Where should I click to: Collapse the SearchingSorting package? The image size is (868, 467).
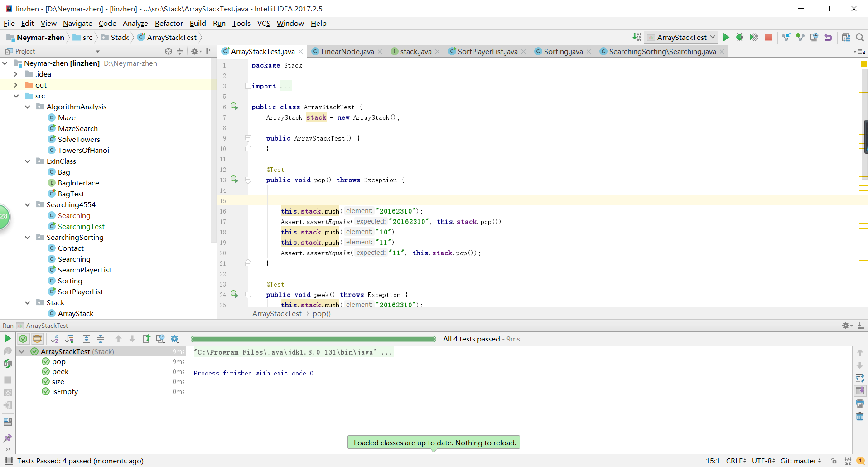tap(27, 237)
